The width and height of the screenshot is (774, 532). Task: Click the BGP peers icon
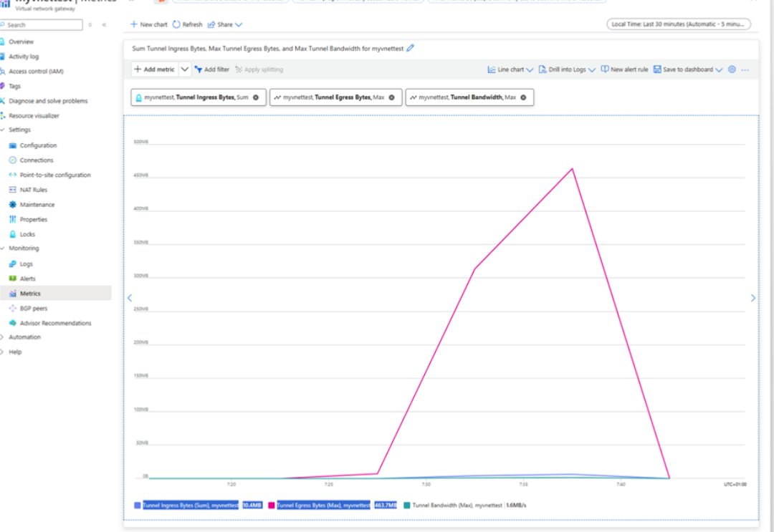tap(13, 308)
